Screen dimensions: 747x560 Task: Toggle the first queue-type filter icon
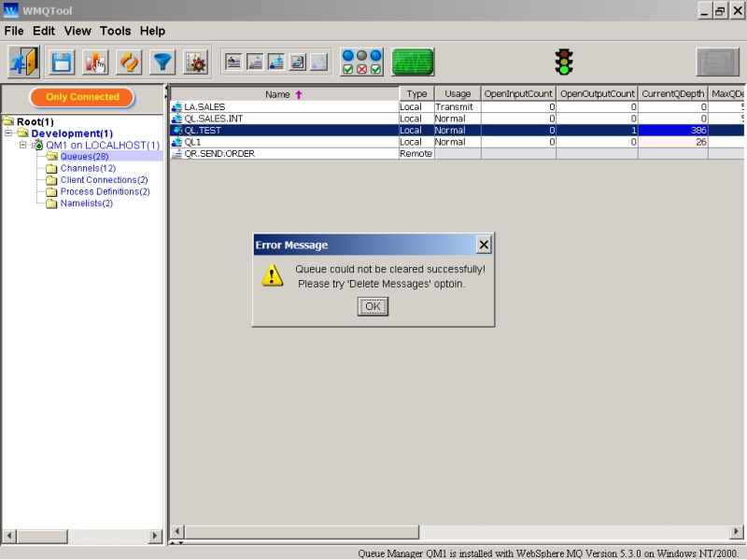tap(233, 62)
